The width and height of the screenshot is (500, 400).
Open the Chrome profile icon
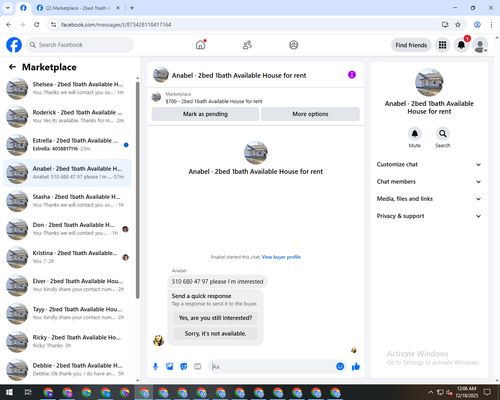[477, 25]
